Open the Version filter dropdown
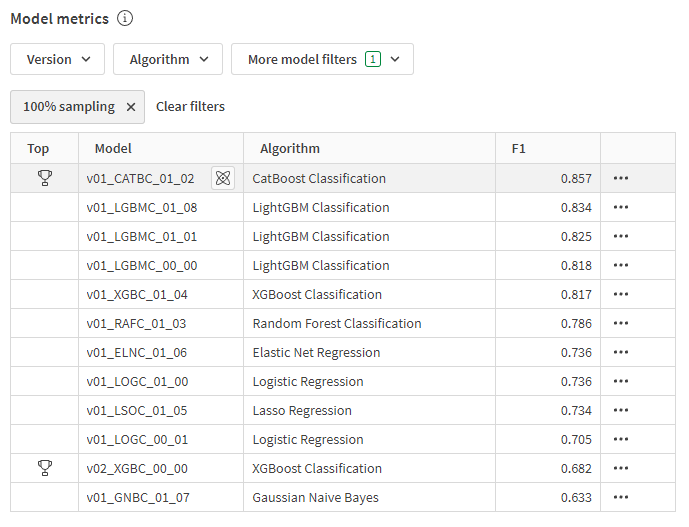689x527 pixels. tap(58, 59)
